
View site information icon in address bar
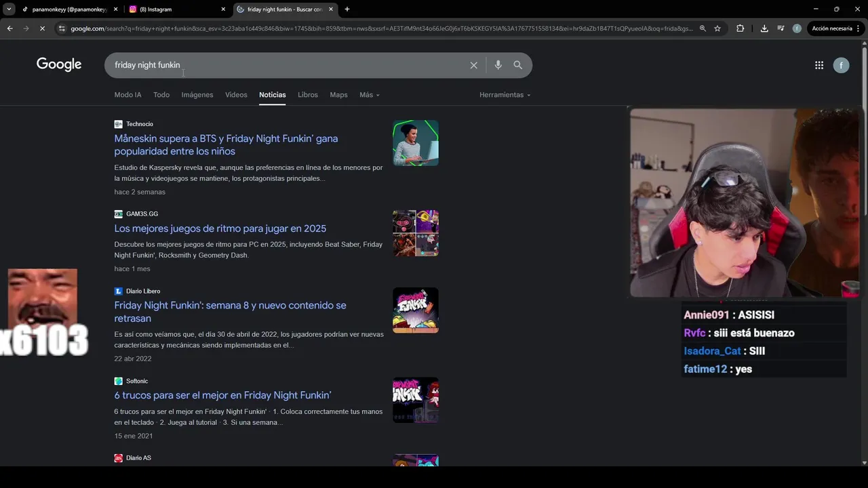(62, 28)
